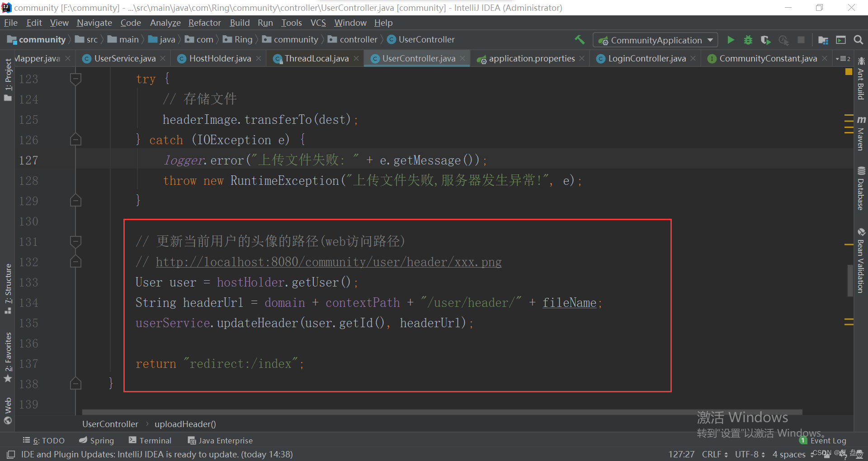Viewport: 868px width, 461px height.
Task: Run CommunityApplication with green play icon
Action: tap(731, 40)
